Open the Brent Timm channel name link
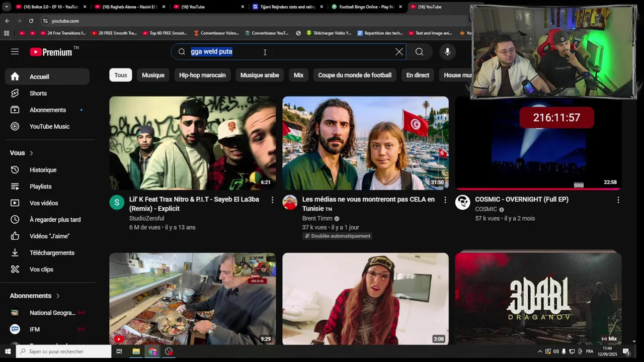 click(x=317, y=218)
